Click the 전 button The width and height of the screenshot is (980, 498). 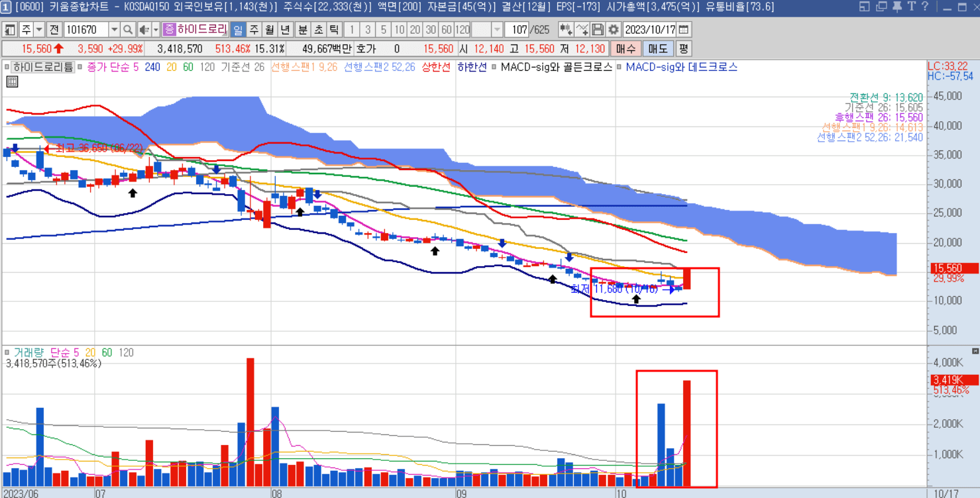54,30
